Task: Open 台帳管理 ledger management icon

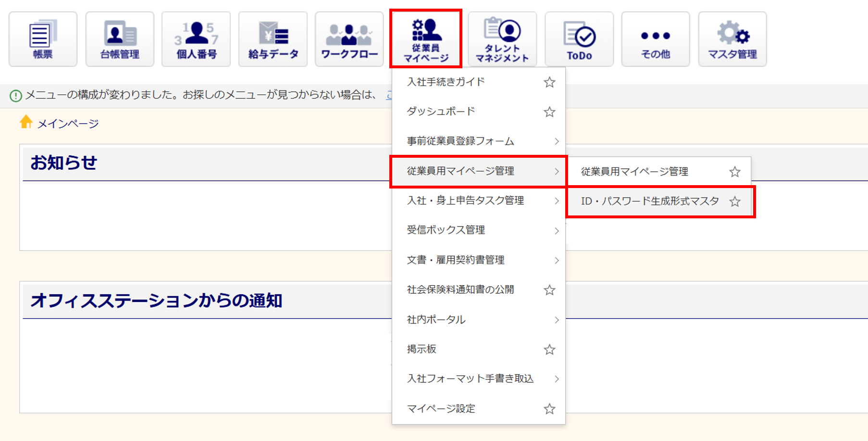Action: tap(120, 39)
